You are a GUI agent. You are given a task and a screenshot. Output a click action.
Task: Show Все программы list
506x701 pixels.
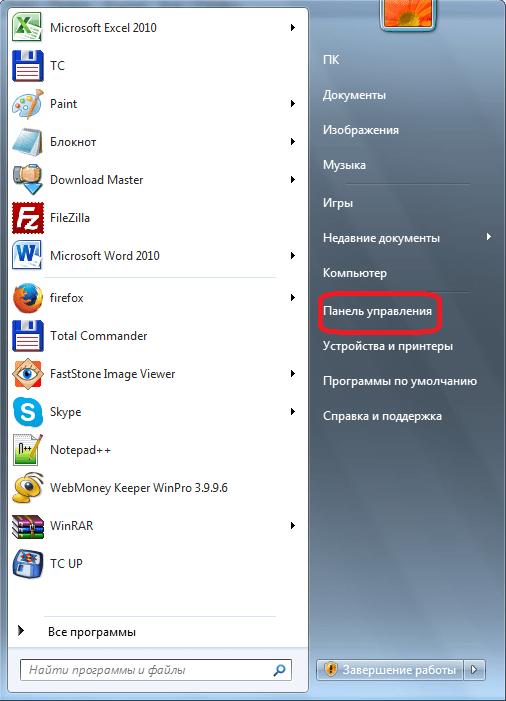(92, 632)
